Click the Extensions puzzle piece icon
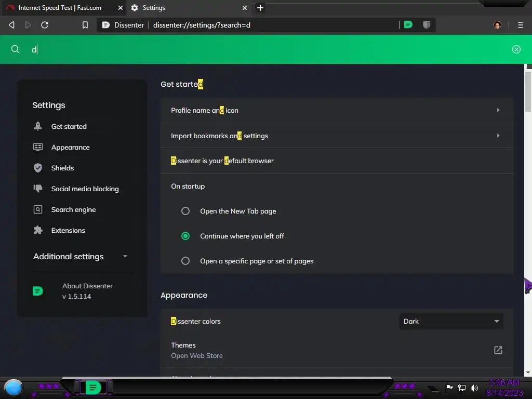This screenshot has width=532, height=399. (37, 230)
